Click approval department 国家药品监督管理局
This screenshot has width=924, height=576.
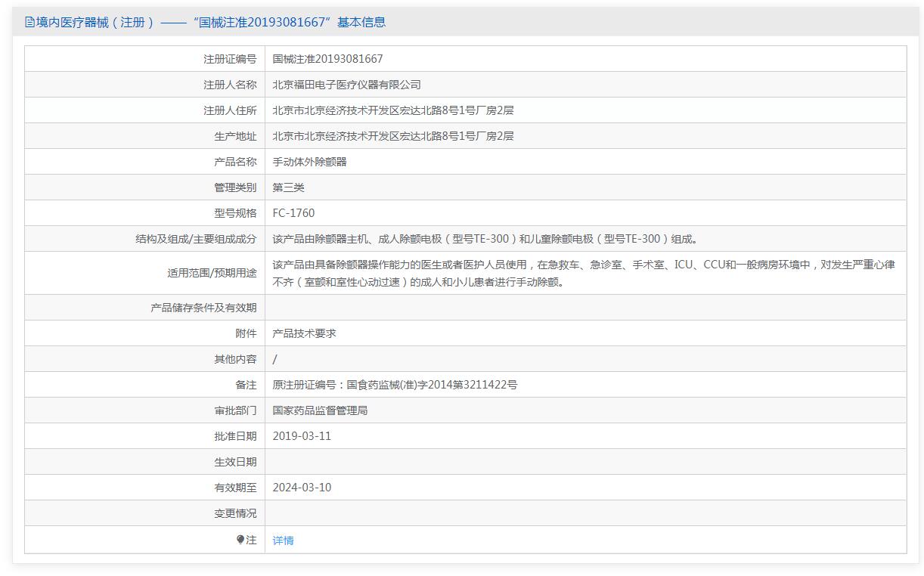pos(320,410)
